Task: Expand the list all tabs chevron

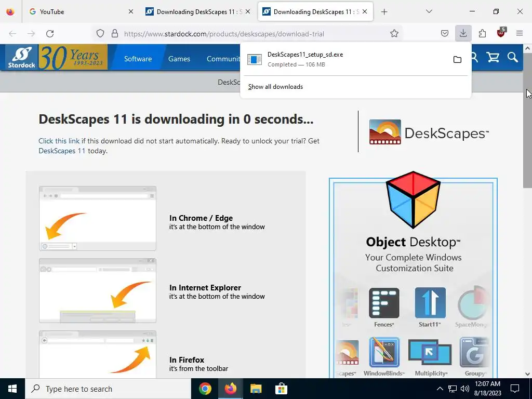Action: pos(429,11)
